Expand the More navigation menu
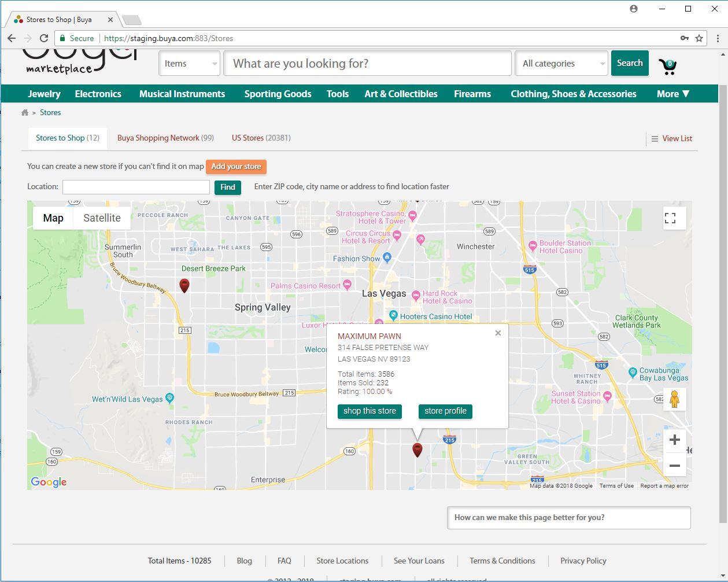 (x=673, y=94)
